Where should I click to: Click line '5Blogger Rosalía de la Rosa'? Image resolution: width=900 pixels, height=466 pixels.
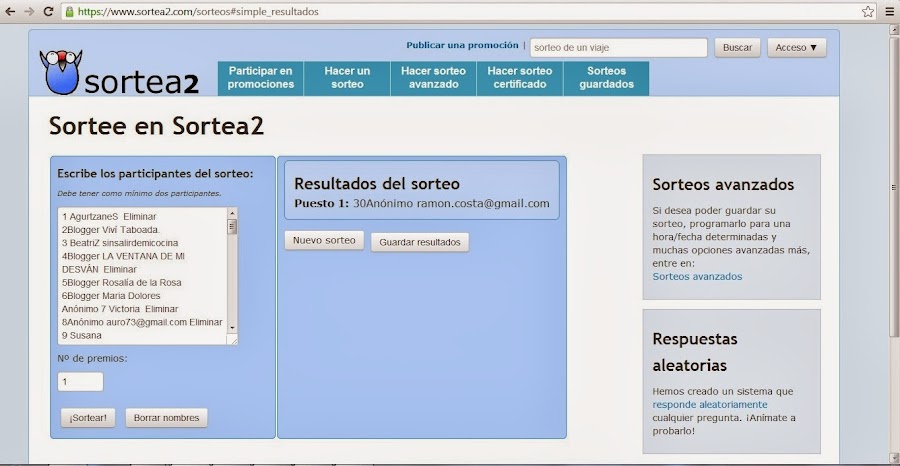[x=122, y=282]
